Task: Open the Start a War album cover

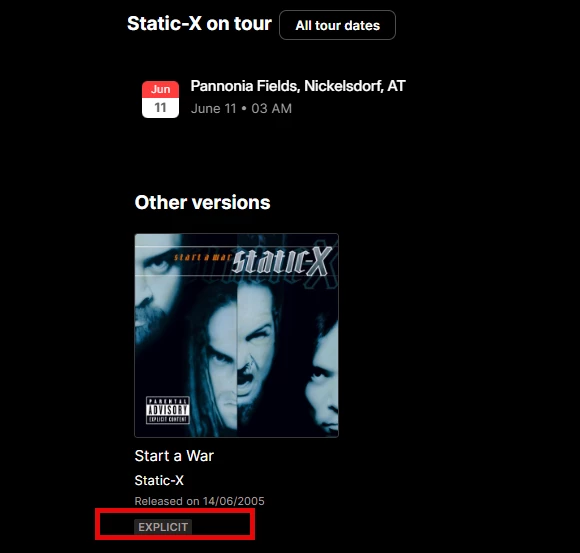Action: pyautogui.click(x=236, y=335)
